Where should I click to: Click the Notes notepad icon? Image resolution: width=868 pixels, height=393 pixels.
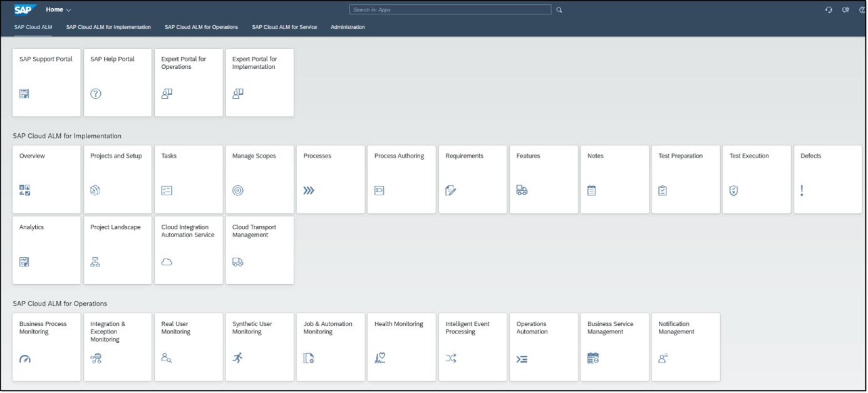coord(592,190)
